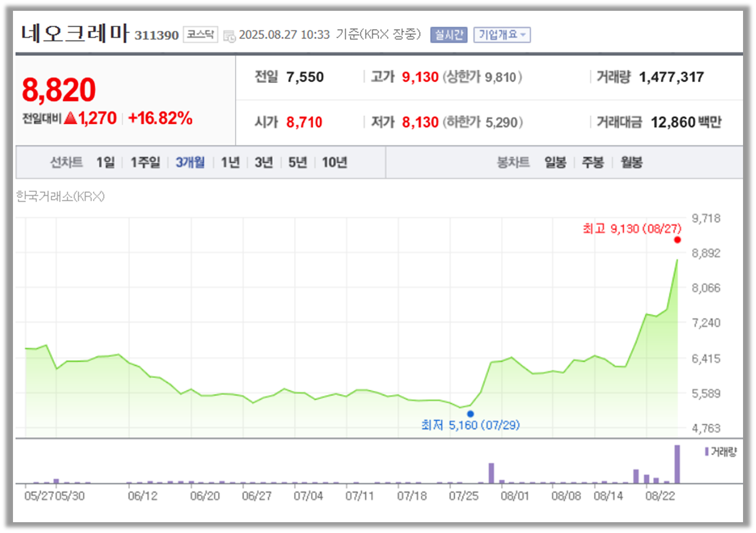Screen dimensions: 756x533
Task: Click the 저가 value 8,130
Action: (420, 122)
